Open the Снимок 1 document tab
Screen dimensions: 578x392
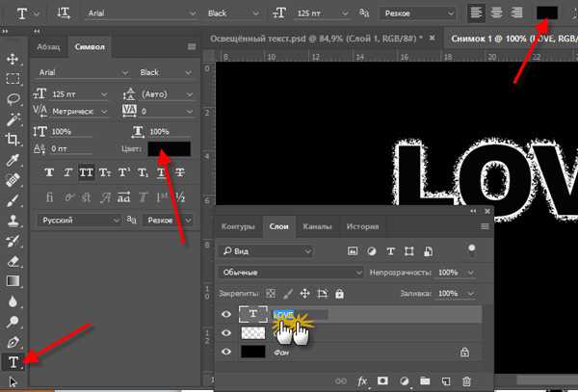coord(513,39)
